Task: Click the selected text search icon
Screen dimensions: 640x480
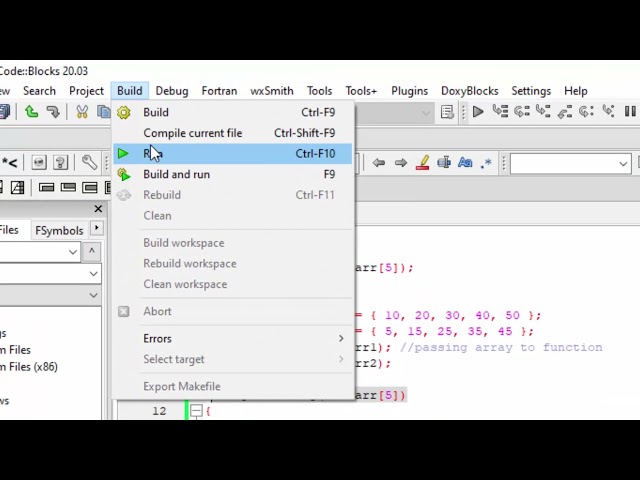Action: 444,162
